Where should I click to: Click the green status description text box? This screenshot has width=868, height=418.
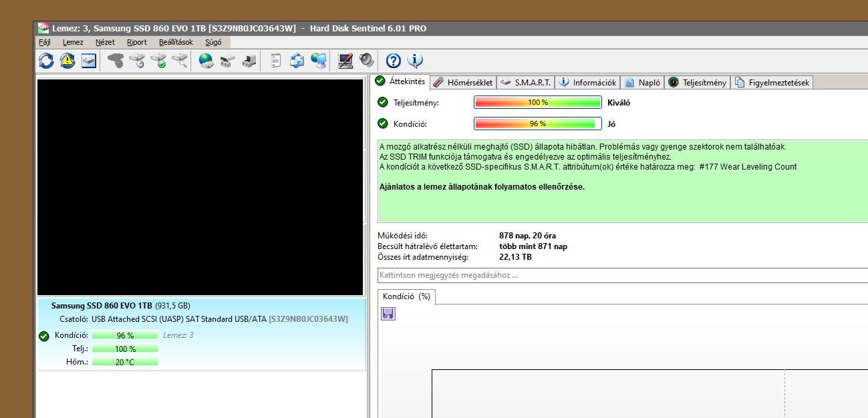623,181
